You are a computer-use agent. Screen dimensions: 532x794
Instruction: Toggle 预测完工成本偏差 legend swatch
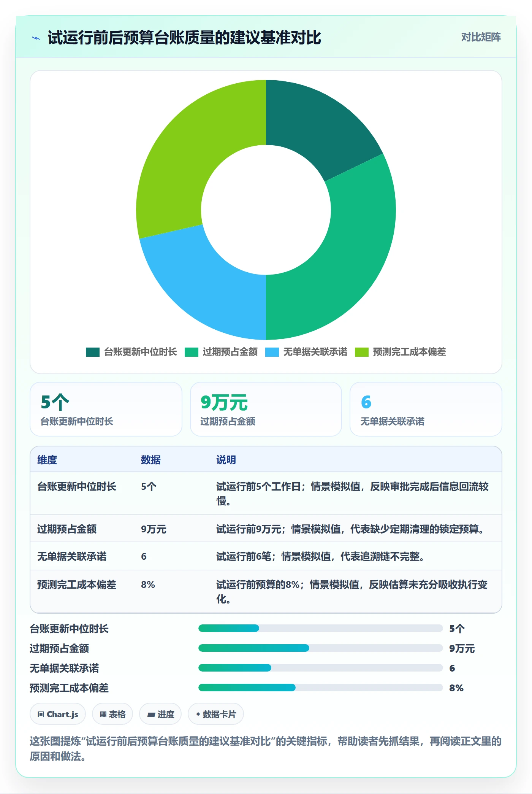pos(362,352)
